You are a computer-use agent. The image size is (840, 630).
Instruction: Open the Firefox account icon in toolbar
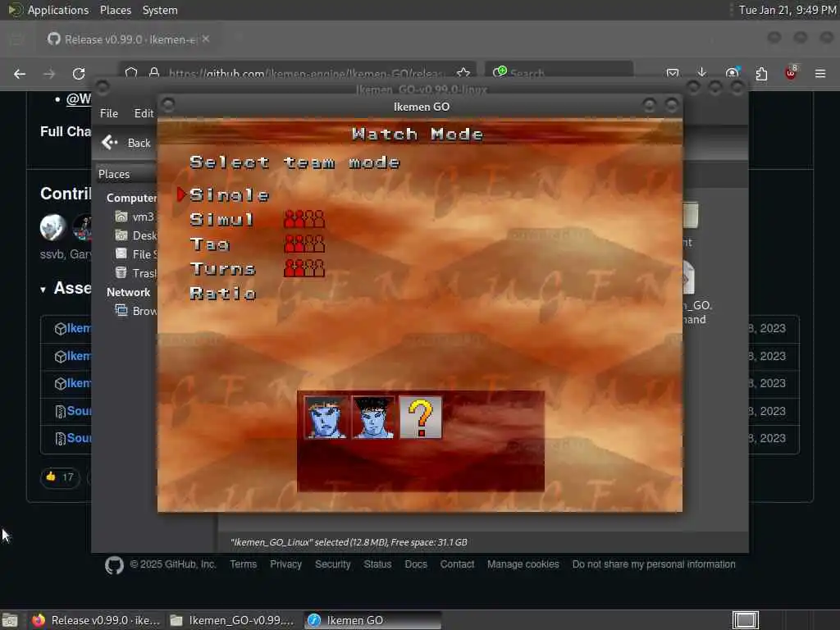coord(733,73)
